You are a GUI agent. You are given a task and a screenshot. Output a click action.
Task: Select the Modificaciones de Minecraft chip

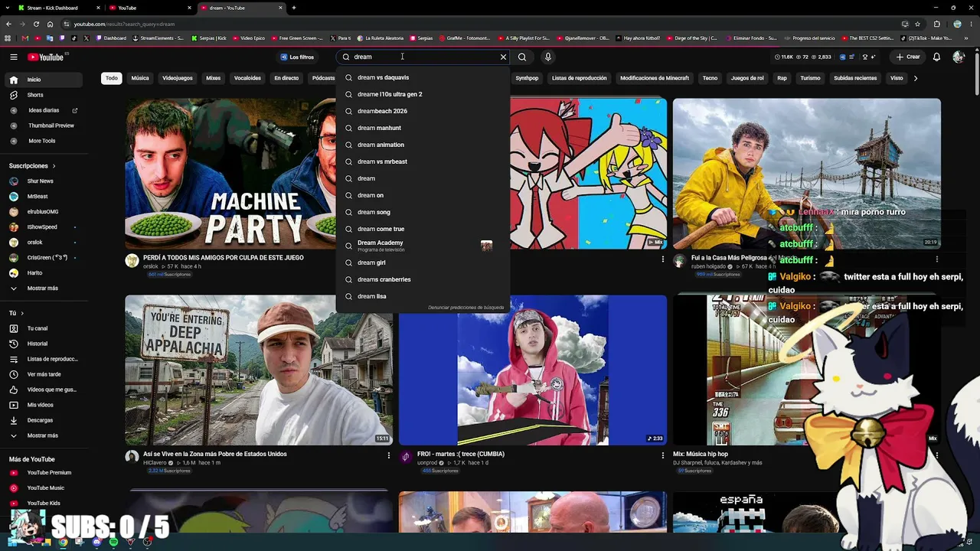pyautogui.click(x=655, y=78)
